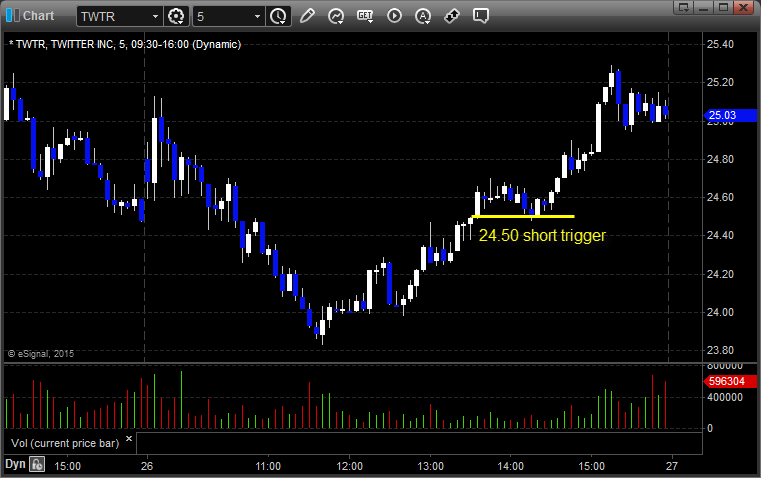The width and height of the screenshot is (761, 478).
Task: Click the 24.80 price axis label
Action: coord(720,159)
